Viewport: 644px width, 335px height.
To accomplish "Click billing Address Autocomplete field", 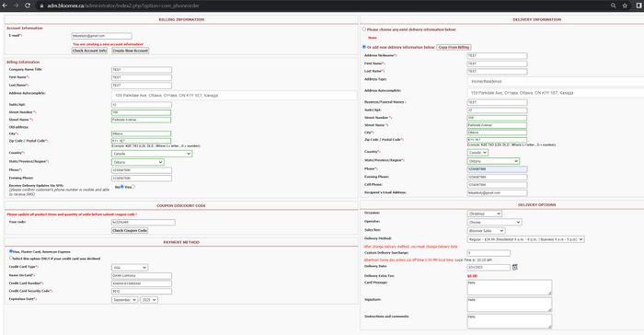I will [234, 96].
